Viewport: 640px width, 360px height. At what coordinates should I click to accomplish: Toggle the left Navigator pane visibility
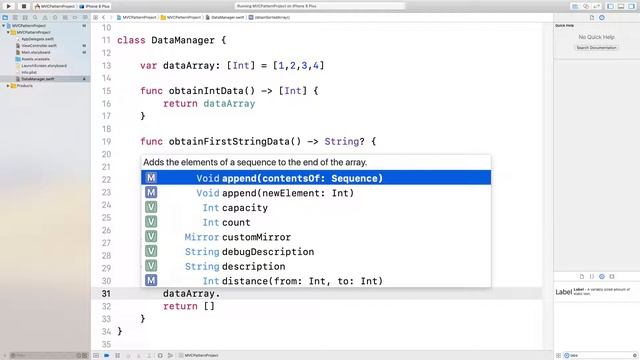610,7
